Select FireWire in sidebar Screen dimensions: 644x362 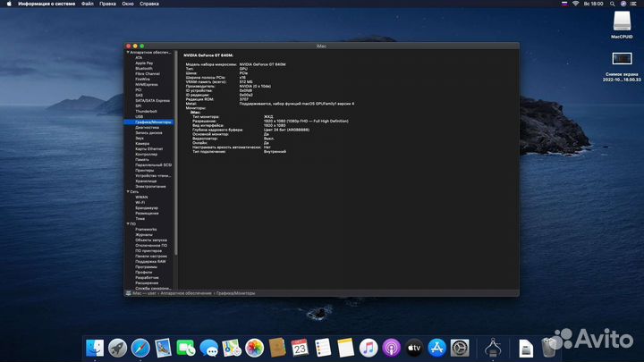pyautogui.click(x=142, y=80)
